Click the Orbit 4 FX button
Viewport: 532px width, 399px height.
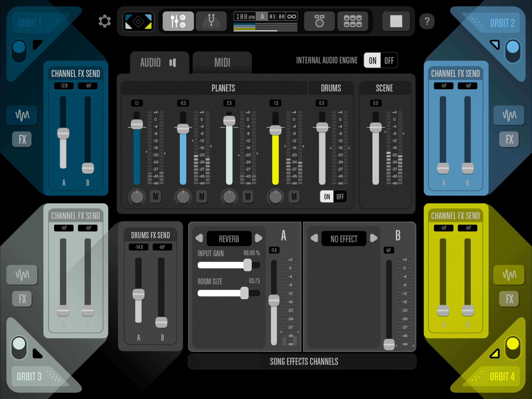[509, 299]
